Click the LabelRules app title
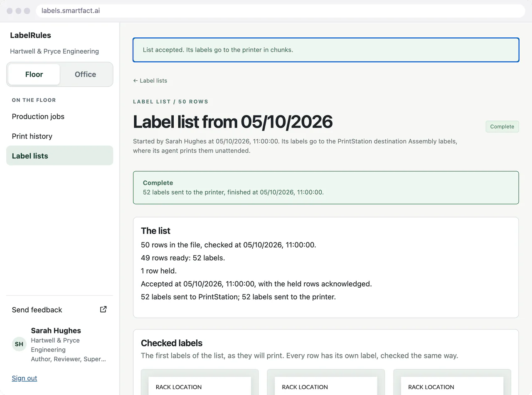This screenshot has width=532, height=395. click(x=31, y=35)
